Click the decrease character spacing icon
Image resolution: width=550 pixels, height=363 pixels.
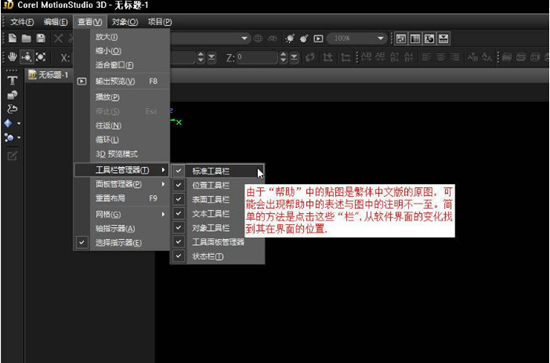pos(380,57)
